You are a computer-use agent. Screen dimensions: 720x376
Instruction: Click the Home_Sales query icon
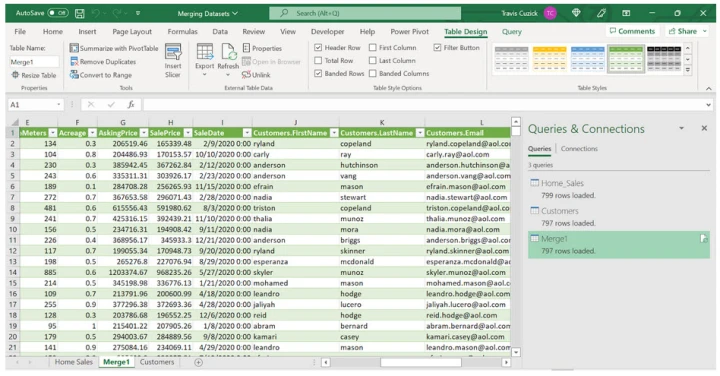534,183
